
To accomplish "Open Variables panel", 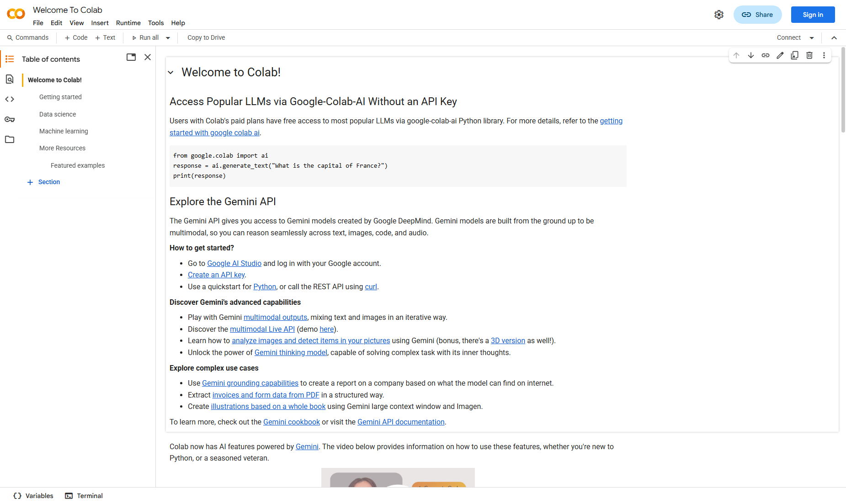I will click(33, 496).
